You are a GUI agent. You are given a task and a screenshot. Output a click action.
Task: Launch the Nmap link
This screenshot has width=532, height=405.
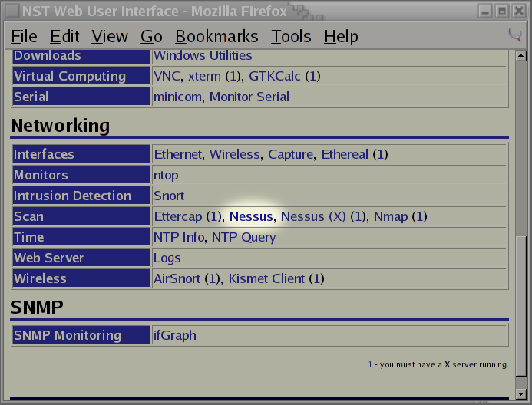[391, 216]
